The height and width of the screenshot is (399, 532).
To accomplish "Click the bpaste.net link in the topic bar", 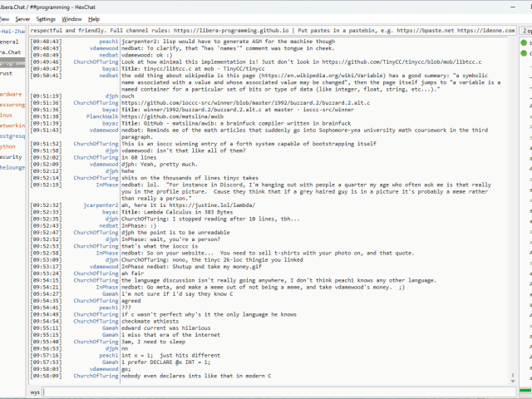I will tap(441, 30).
